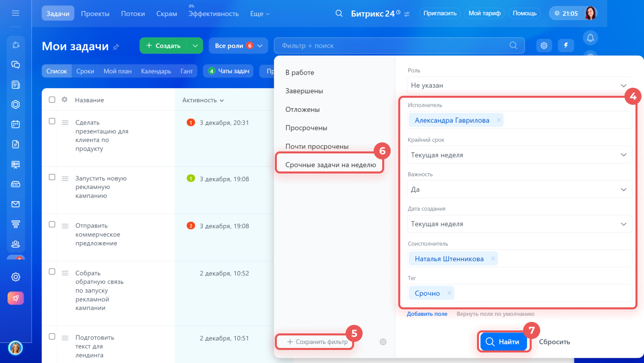Switch to the Проекты tab
The image size is (644, 363).
(x=95, y=14)
